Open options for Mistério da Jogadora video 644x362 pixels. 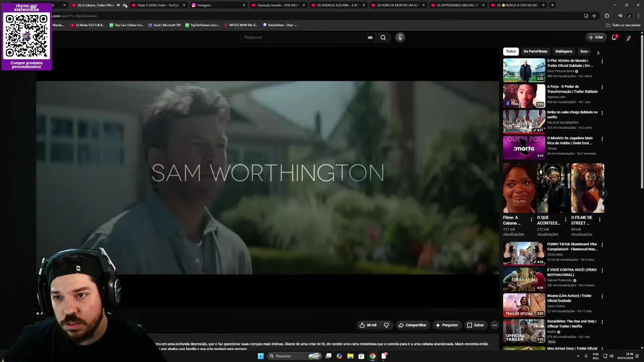pyautogui.click(x=602, y=138)
